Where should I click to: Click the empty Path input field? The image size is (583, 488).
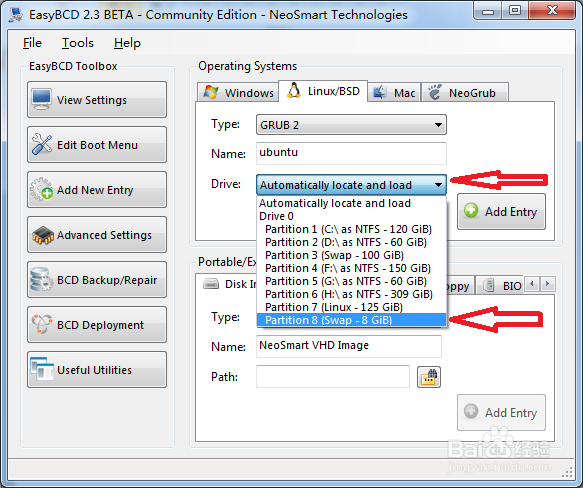pos(333,376)
